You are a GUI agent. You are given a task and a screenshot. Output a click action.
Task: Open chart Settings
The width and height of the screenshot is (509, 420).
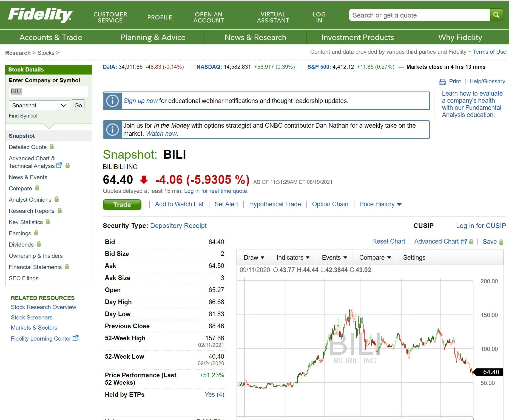(x=414, y=258)
